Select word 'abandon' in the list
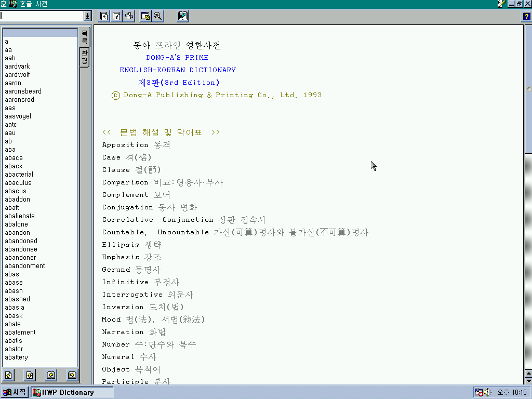 pos(17,233)
